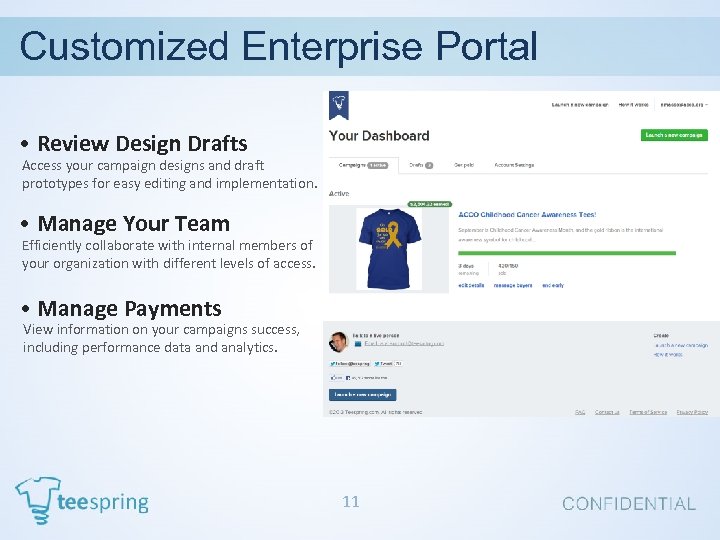Click the green campaign progress bar

pos(567,253)
